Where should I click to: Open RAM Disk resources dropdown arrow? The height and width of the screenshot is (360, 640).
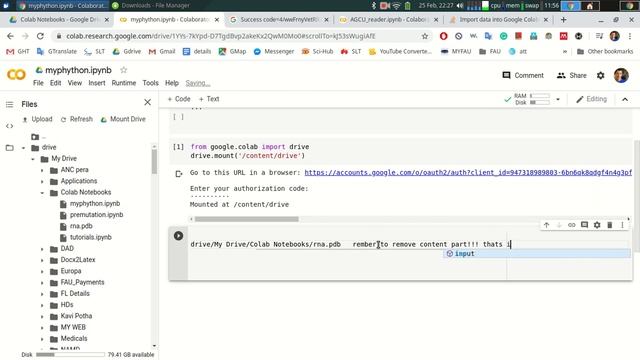click(558, 99)
